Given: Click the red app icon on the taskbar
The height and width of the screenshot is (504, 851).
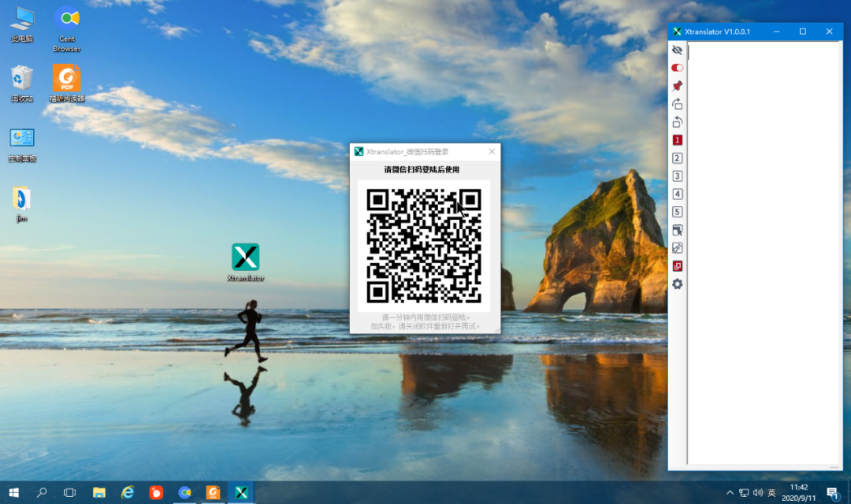Looking at the screenshot, I should pos(156,493).
